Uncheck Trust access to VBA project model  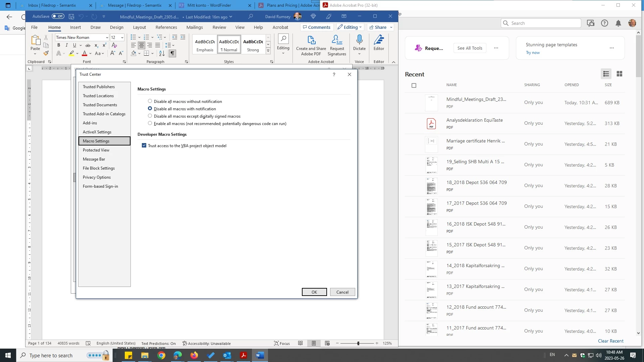[144, 145]
